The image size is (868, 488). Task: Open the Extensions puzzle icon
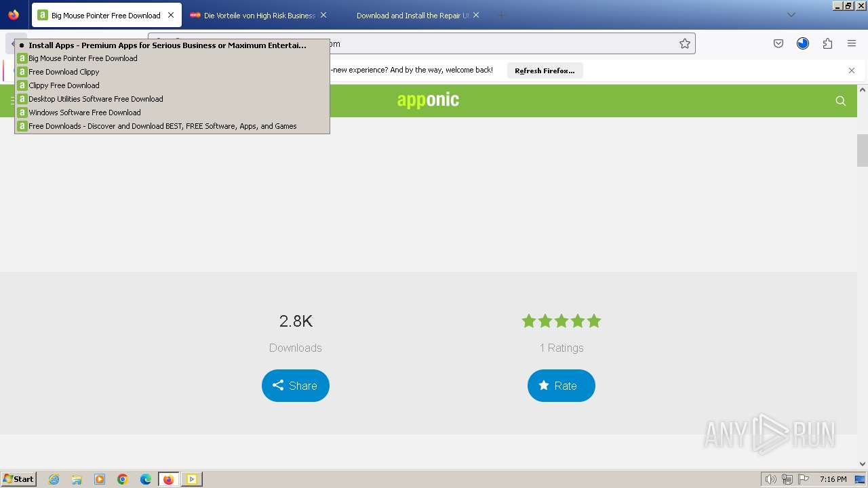pyautogui.click(x=827, y=43)
